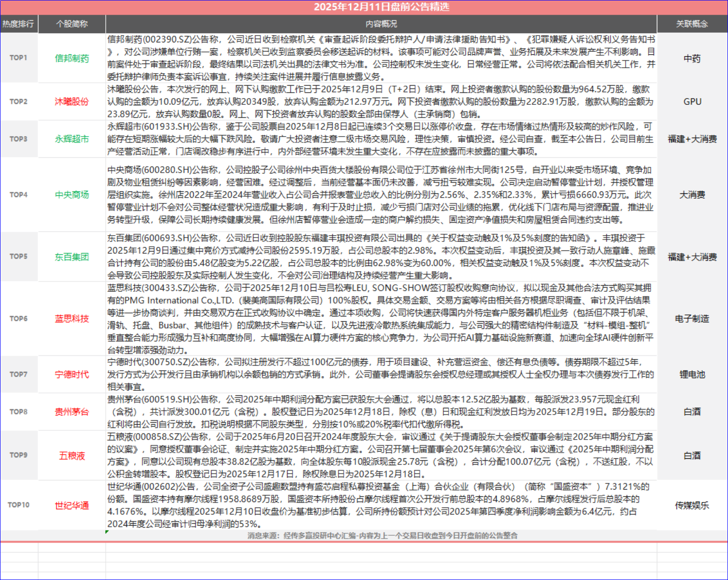Image resolution: width=728 pixels, height=580 pixels.
Task: Click the 世纪华通 stock name
Action: point(72,505)
